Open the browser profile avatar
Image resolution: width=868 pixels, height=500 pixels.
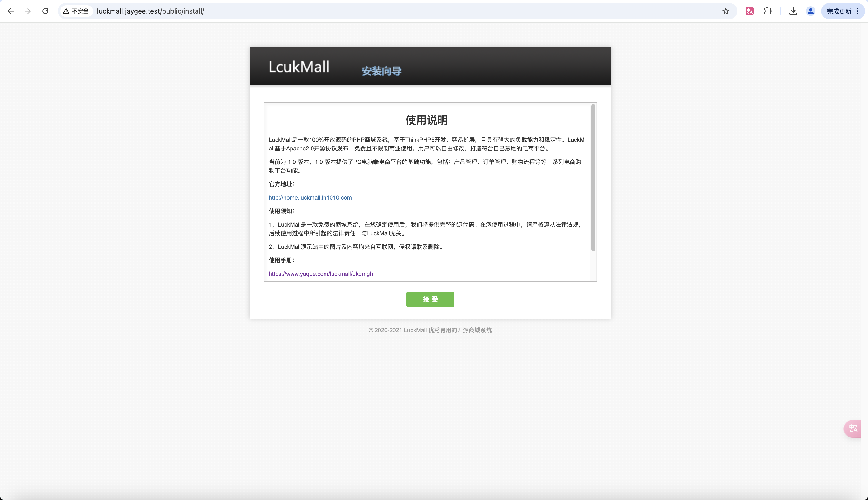coord(811,11)
